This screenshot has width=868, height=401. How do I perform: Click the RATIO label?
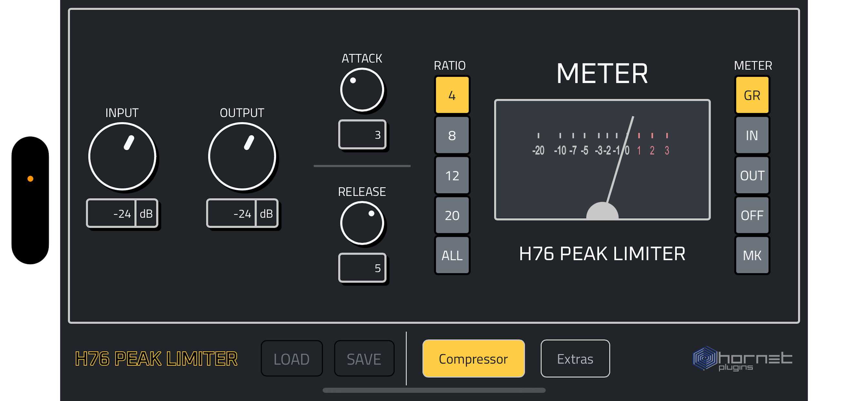point(449,65)
